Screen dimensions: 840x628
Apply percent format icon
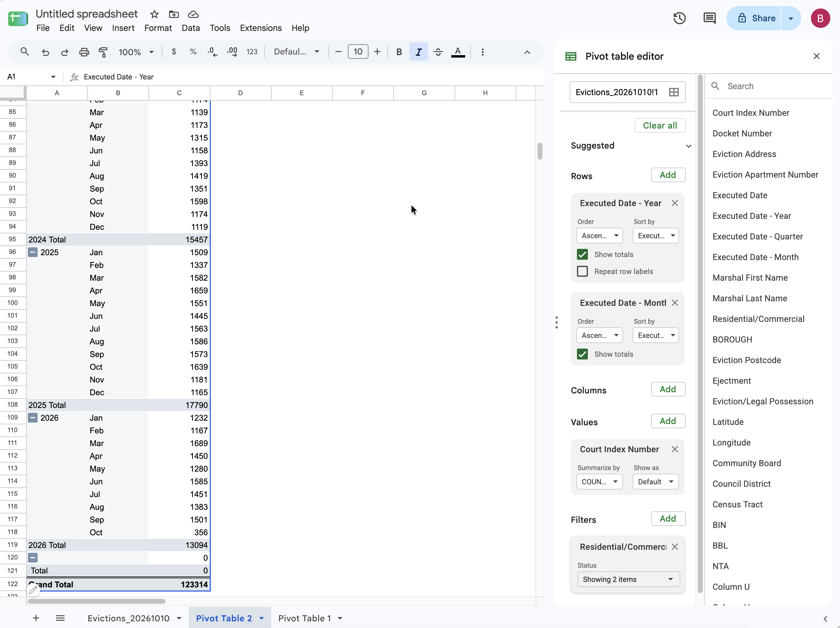point(193,52)
